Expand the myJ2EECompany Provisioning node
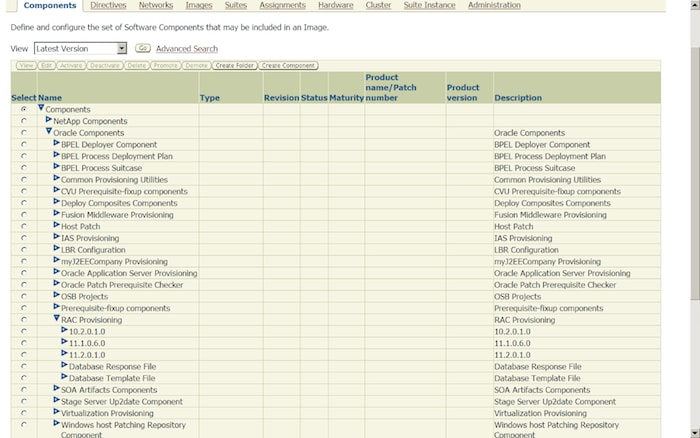Viewport: 700px width, 438px height. pyautogui.click(x=56, y=259)
